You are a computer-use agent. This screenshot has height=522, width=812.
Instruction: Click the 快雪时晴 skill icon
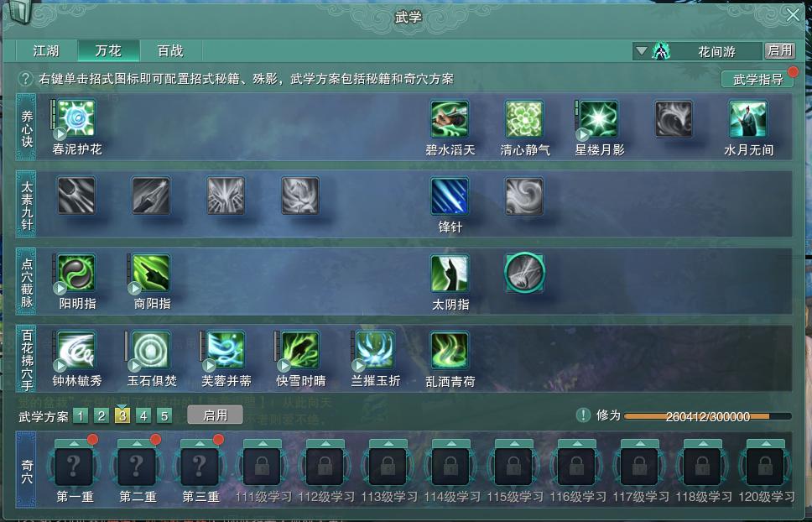tap(300, 351)
